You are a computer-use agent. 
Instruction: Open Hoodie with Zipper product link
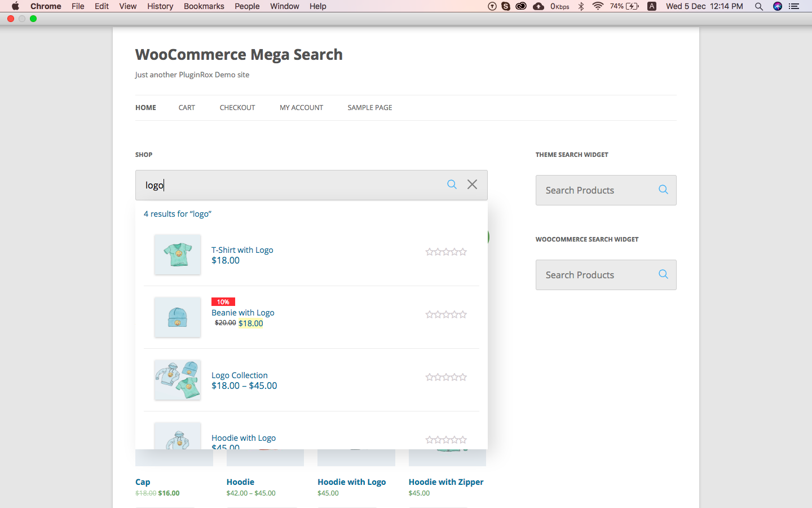[446, 482]
